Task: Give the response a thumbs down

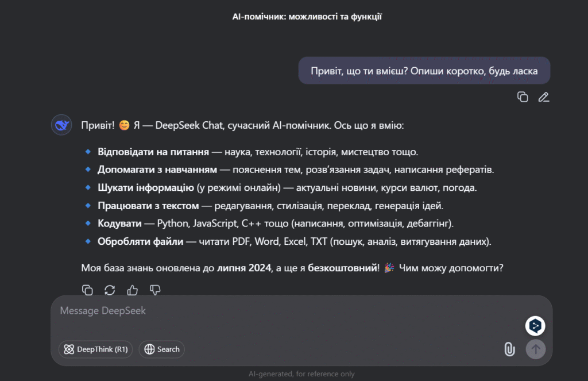Action: point(155,290)
